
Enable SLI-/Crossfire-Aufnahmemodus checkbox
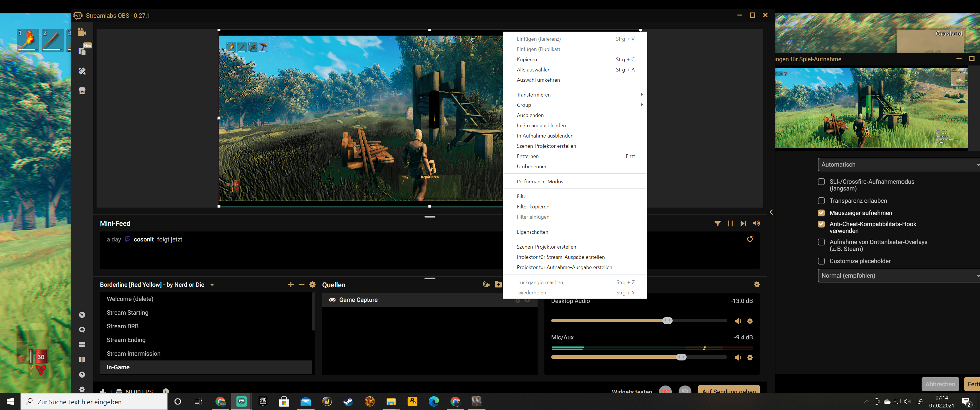pyautogui.click(x=821, y=182)
